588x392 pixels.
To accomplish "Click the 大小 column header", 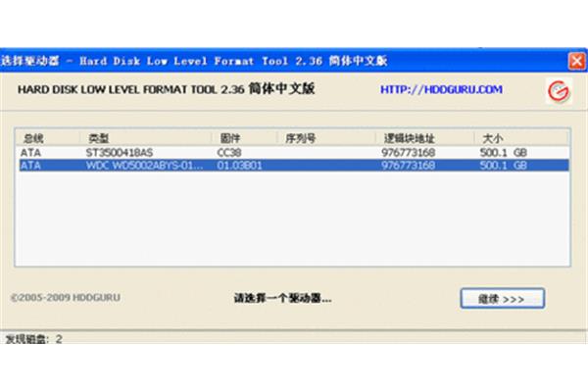I will click(521, 138).
